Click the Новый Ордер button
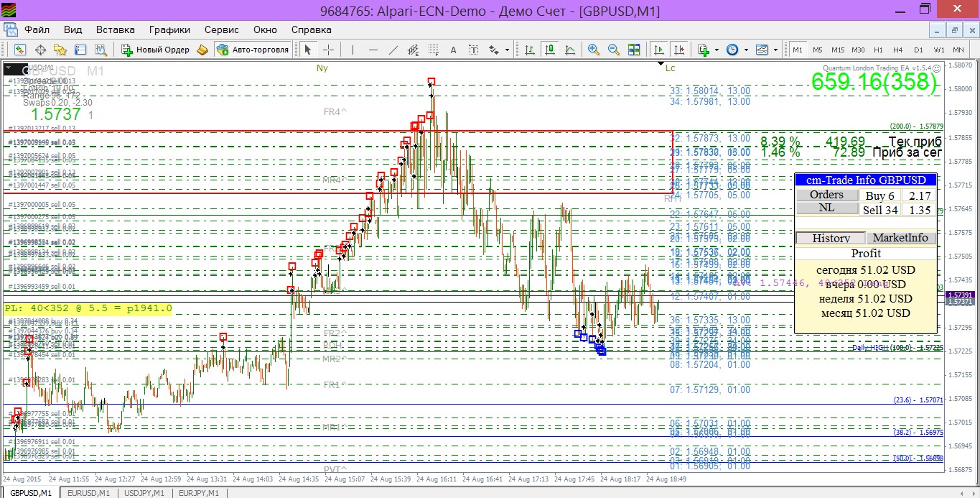 (x=156, y=50)
